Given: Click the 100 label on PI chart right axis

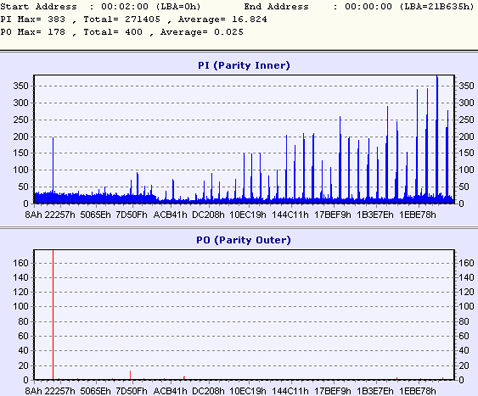Looking at the screenshot, I should [x=467, y=170].
